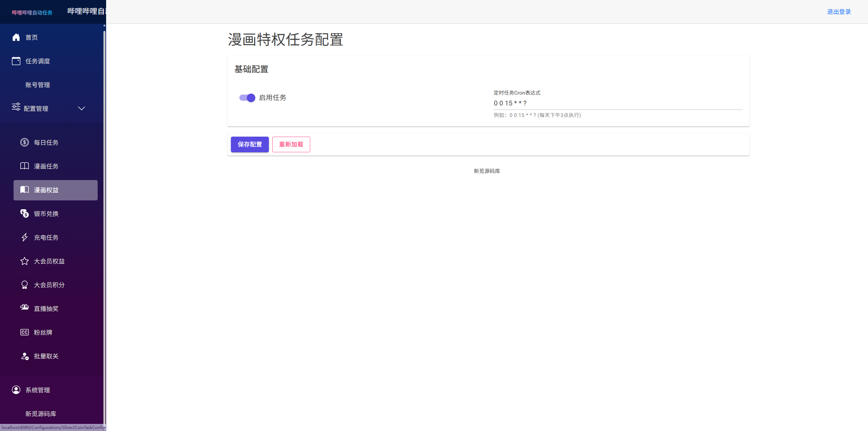Click the 粉丝牌 CC badge icon

tap(24, 332)
